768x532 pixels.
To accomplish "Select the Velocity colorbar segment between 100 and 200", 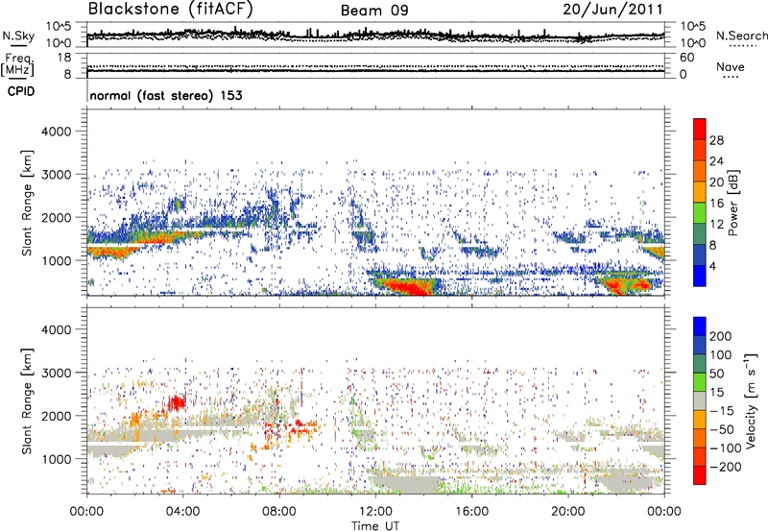I will click(700, 345).
